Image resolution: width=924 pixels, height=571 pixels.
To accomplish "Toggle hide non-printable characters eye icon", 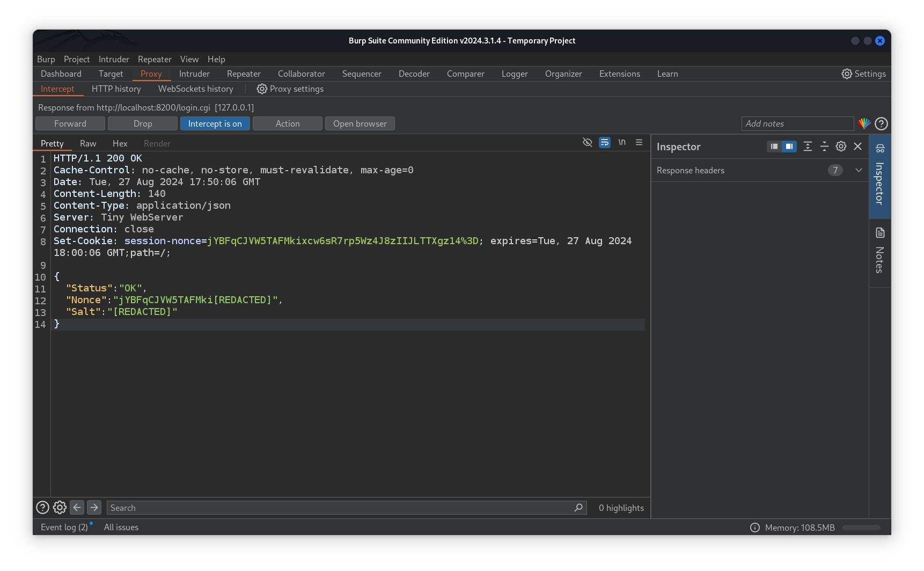I will [588, 142].
